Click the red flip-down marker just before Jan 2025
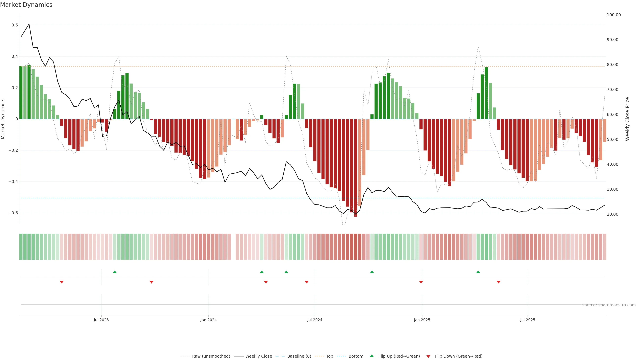The image size is (644, 362). point(421,282)
